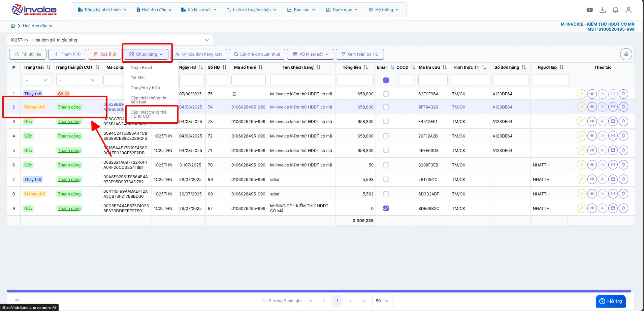Viewport: 644px width, 311px height.
Task: Click the view eye icon for invoice 69
Action: click(592, 179)
